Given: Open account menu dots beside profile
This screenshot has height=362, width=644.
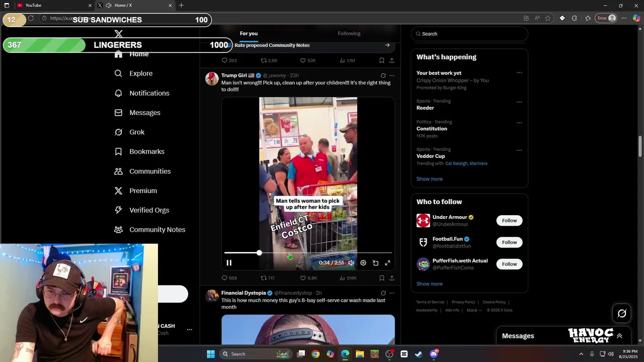Looking at the screenshot, I should (x=190, y=330).
